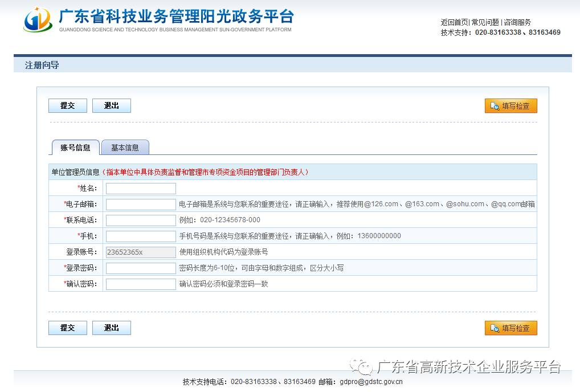Screen dimensions: 580x392
Task: Focus the 登录密码 input box
Action: pos(141,268)
